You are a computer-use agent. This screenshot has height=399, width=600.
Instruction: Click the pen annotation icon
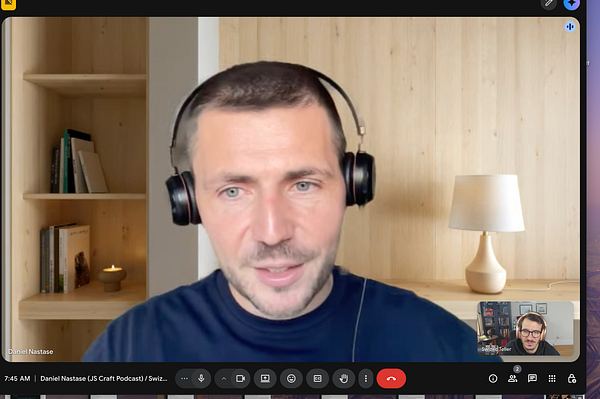[x=548, y=4]
